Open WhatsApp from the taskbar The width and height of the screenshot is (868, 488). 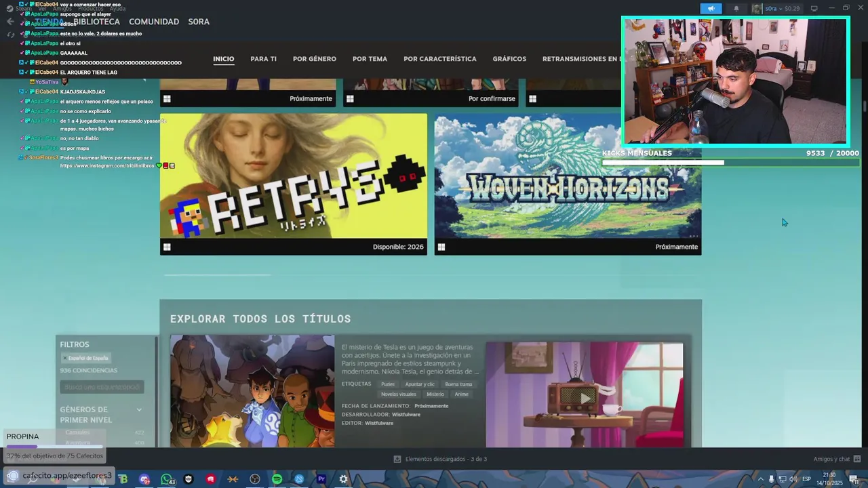(x=166, y=479)
